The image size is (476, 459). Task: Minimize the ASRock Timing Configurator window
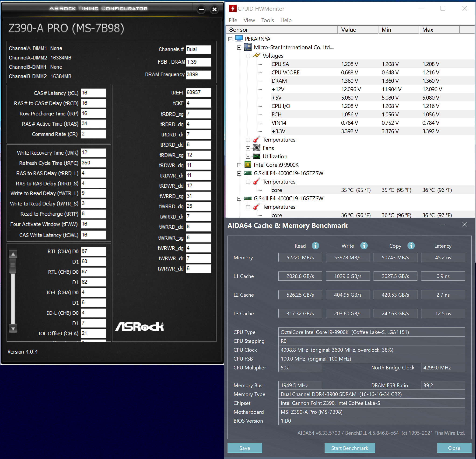pos(201,10)
